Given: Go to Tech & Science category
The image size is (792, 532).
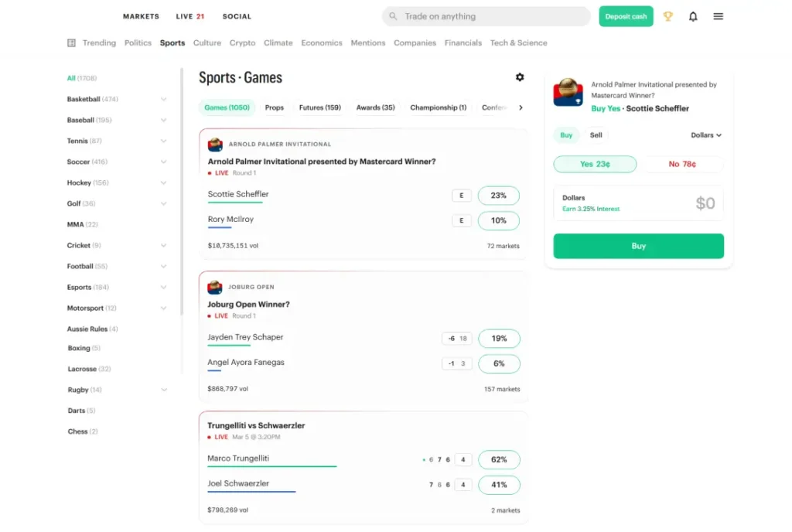Looking at the screenshot, I should tap(518, 43).
